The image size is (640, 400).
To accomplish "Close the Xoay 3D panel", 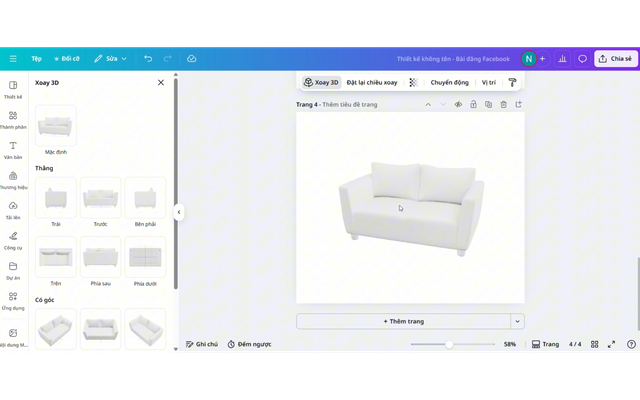I will (161, 82).
